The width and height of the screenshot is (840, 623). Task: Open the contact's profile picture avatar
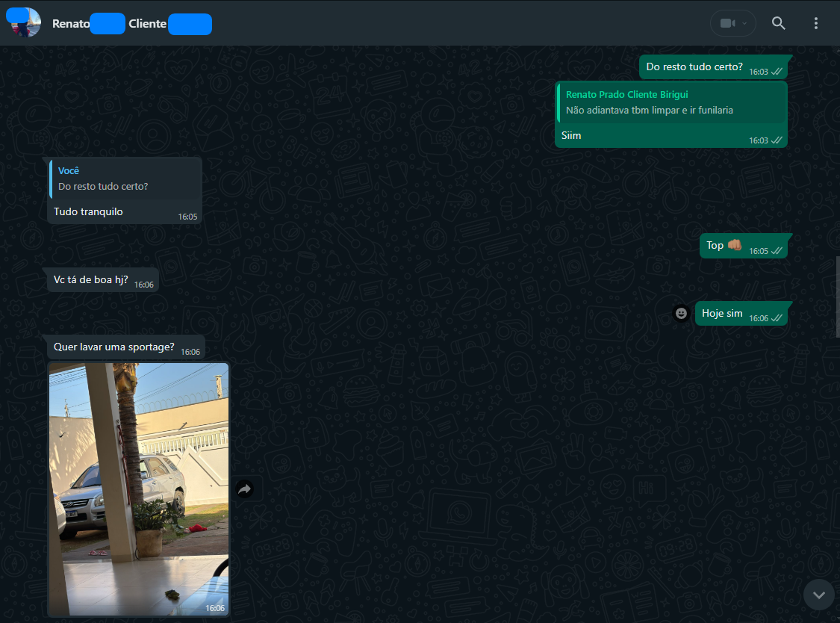(x=23, y=22)
